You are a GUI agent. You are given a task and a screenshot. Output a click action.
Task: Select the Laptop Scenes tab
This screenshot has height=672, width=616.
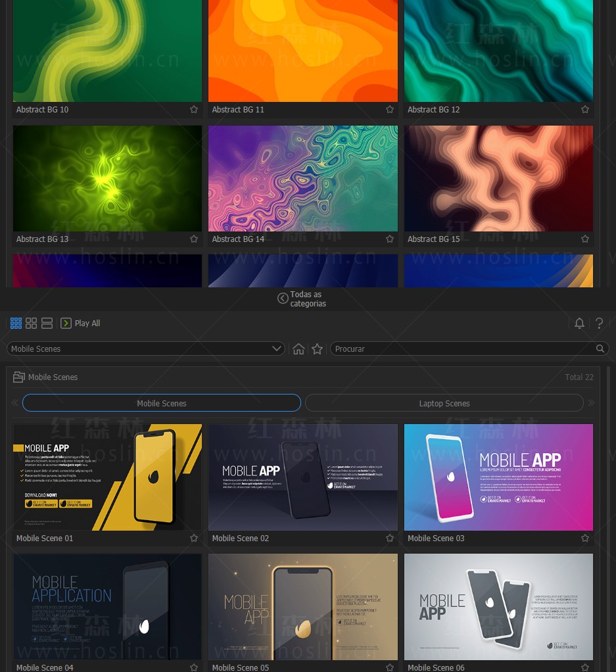[x=444, y=403]
